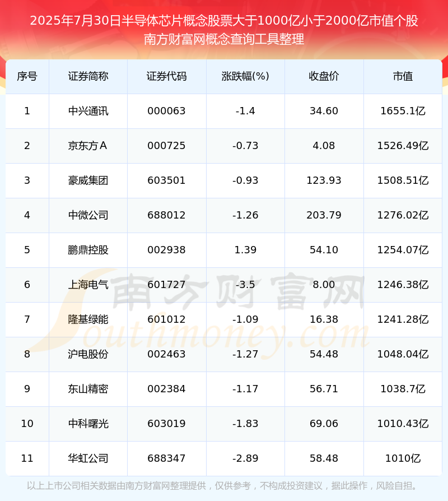The height and width of the screenshot is (501, 448).
Task: Click stock code 000063
Action: [x=166, y=111]
